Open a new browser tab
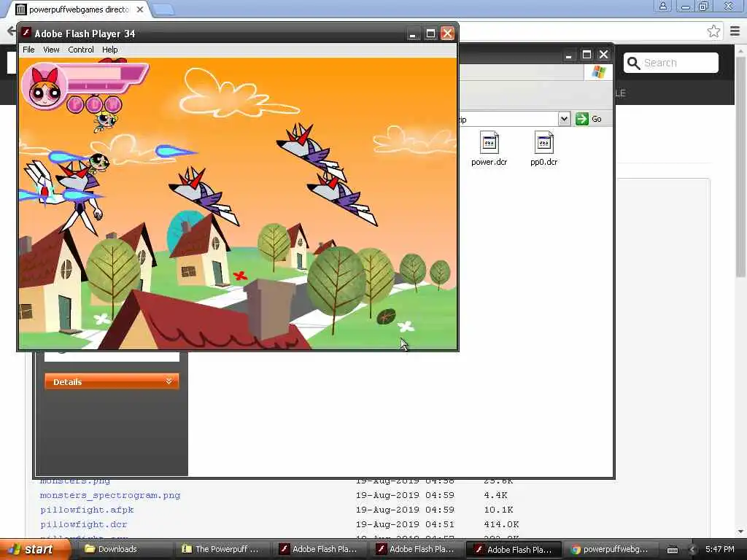Viewport: 747px width, 560px height. tap(163, 9)
